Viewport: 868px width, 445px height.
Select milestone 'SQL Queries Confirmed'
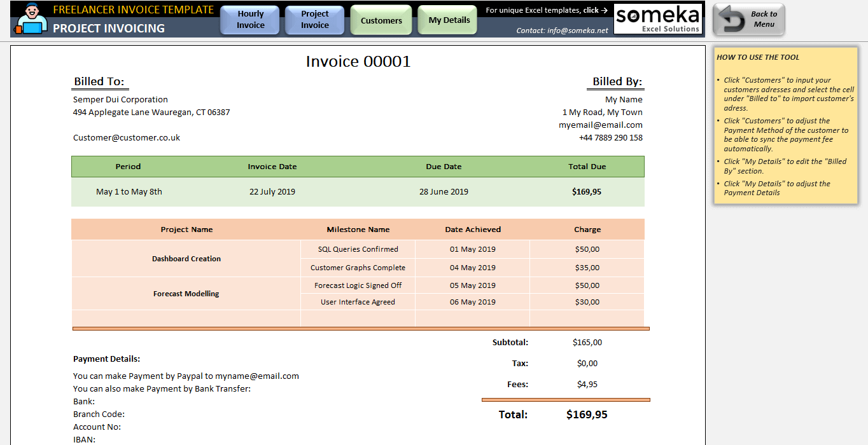click(358, 249)
